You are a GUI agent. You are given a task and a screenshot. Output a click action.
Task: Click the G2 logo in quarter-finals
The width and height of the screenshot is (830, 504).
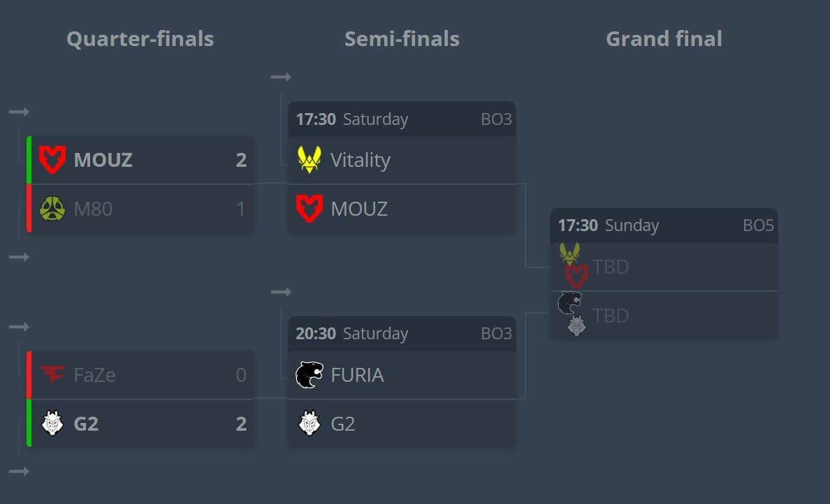tap(52, 423)
